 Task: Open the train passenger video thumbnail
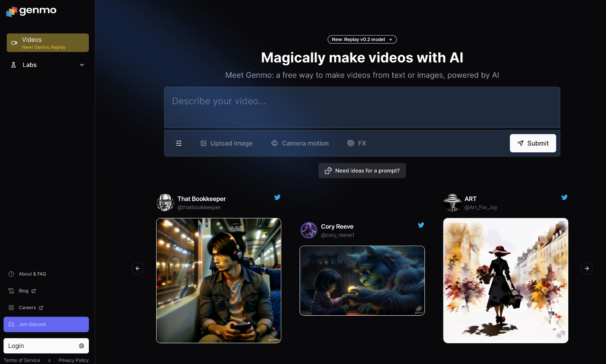[219, 281]
